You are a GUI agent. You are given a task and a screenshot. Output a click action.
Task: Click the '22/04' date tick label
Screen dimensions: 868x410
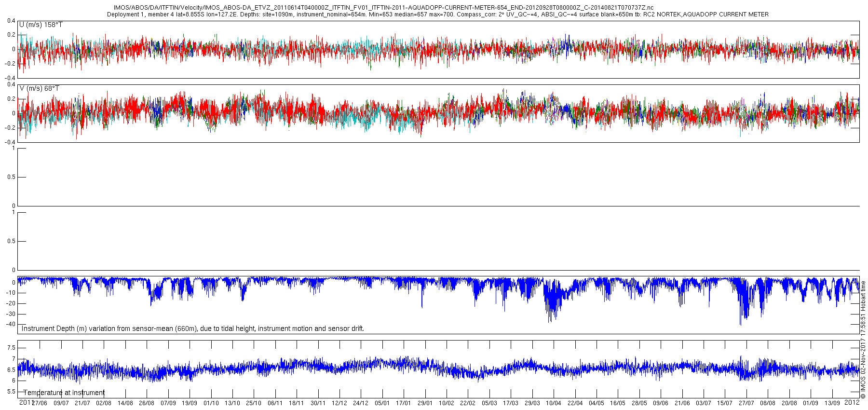click(575, 403)
